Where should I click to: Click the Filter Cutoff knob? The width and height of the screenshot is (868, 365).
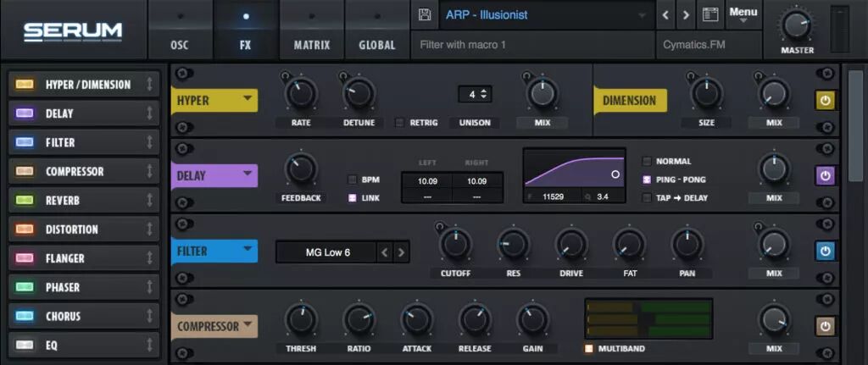coord(455,245)
